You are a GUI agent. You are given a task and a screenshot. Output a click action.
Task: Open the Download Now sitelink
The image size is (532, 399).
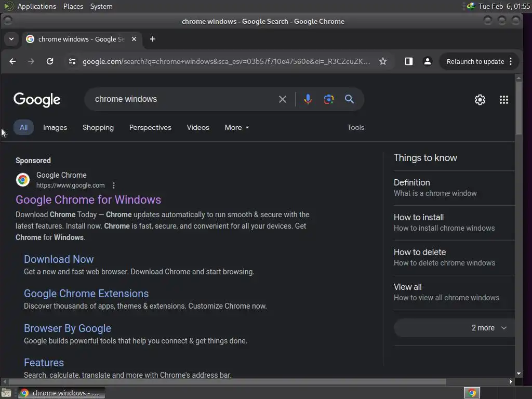[x=59, y=259]
